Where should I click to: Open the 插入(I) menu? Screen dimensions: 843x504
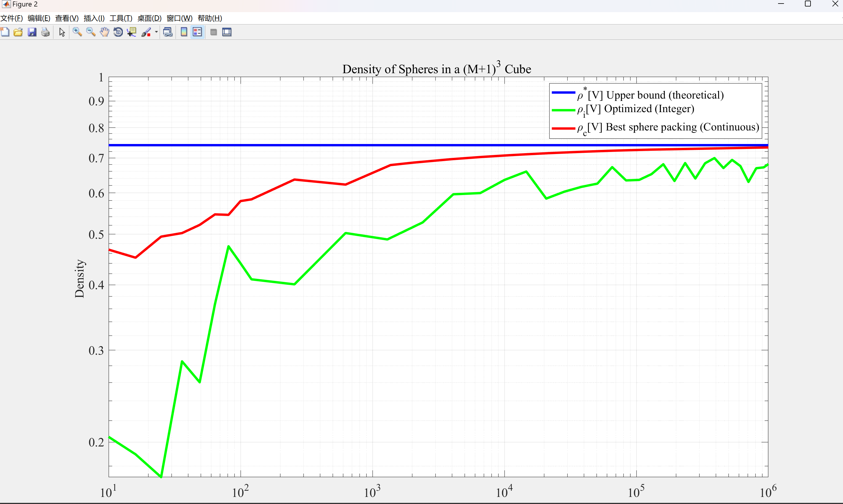(x=94, y=18)
